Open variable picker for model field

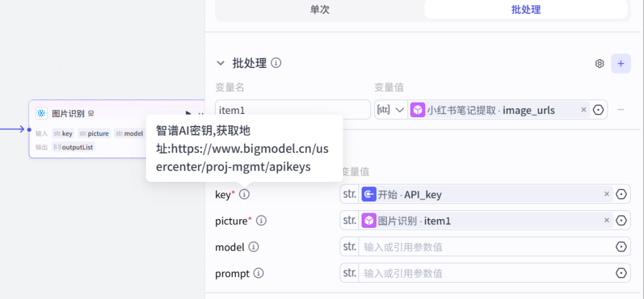tap(621, 247)
